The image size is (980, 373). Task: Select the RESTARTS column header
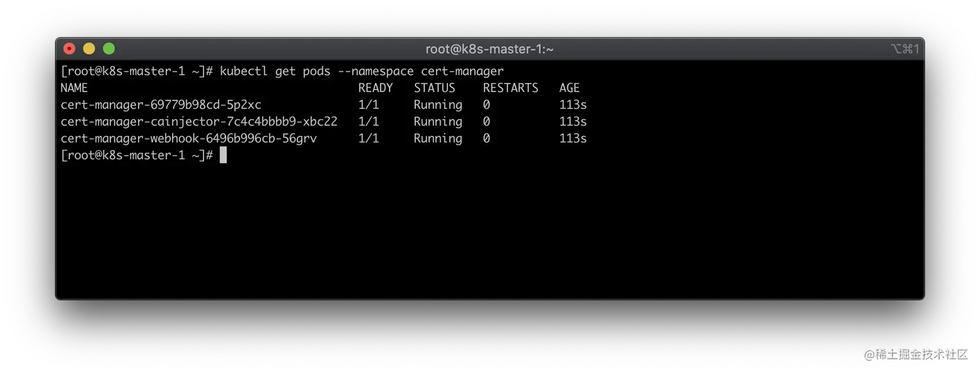510,88
